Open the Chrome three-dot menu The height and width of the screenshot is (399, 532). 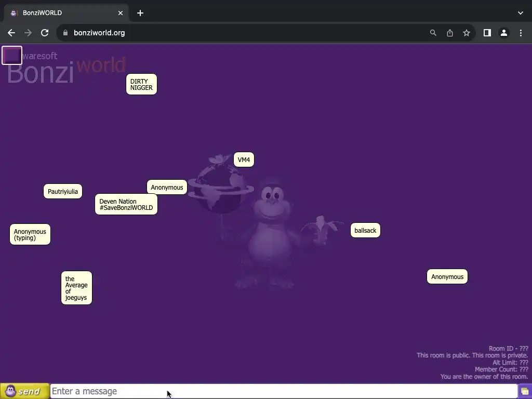521,33
